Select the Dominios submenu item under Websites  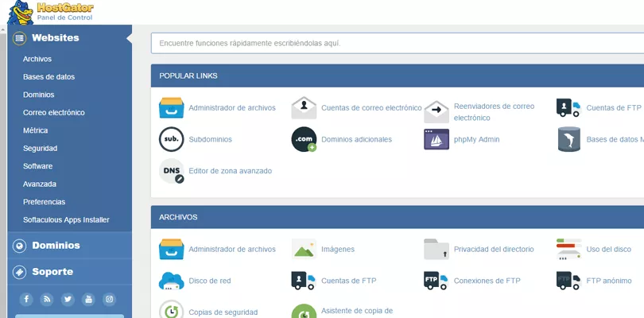coord(39,95)
